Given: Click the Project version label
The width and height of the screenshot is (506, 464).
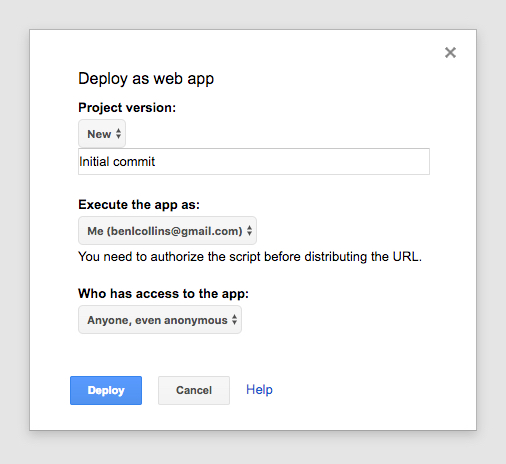Looking at the screenshot, I should pyautogui.click(x=127, y=108).
